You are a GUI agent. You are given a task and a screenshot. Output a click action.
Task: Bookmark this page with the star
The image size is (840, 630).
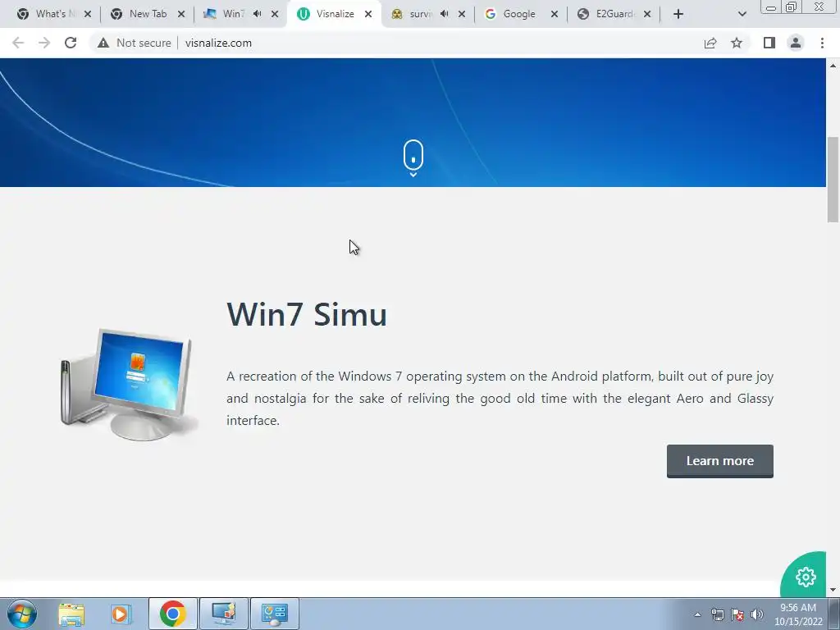pyautogui.click(x=737, y=43)
